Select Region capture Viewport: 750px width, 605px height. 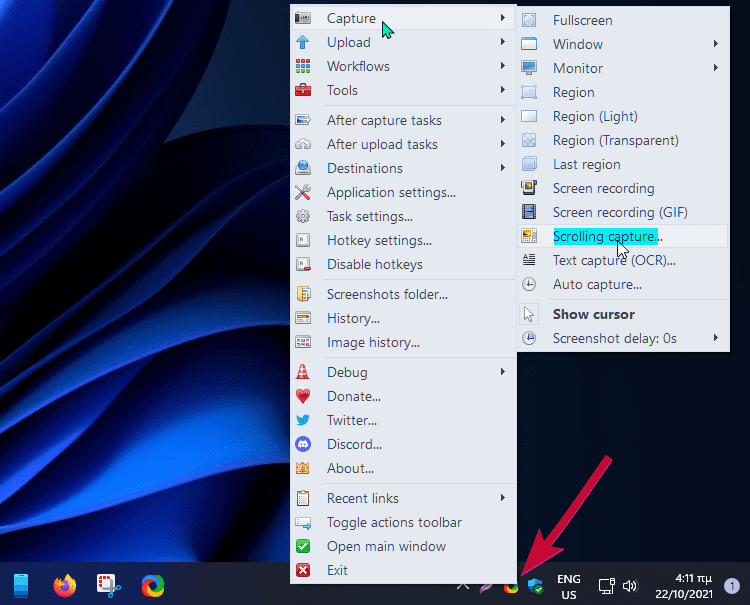[623, 92]
